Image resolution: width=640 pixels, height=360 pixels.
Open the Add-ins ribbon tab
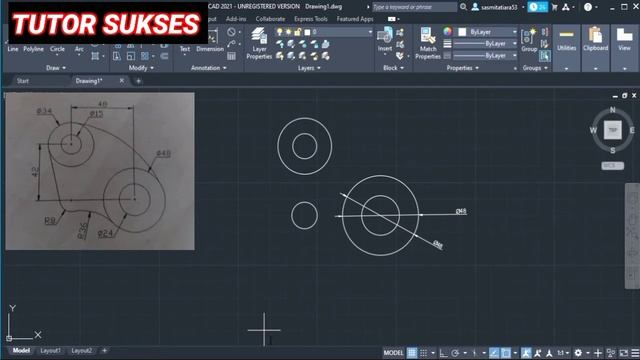coord(236,19)
